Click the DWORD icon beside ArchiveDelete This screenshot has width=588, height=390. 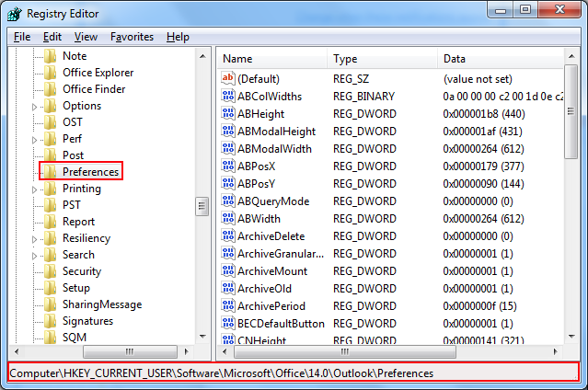(228, 235)
